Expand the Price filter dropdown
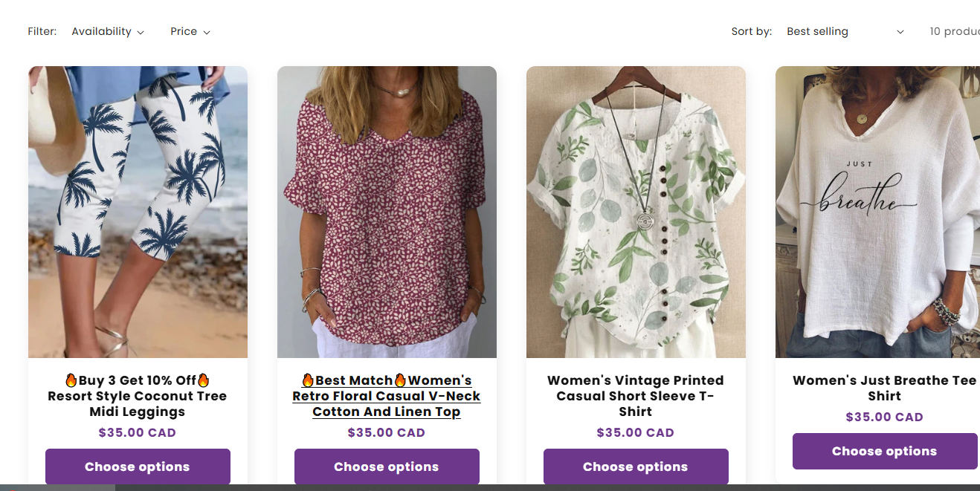 (x=190, y=32)
